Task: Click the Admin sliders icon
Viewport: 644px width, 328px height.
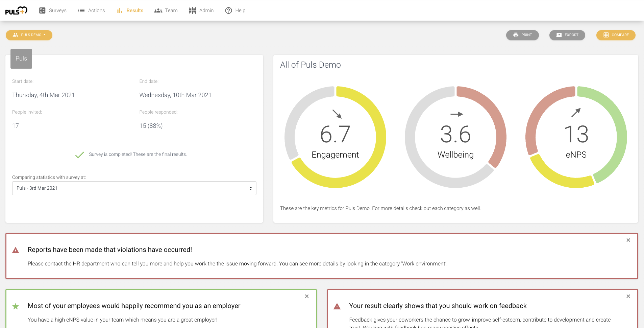Action: point(193,10)
